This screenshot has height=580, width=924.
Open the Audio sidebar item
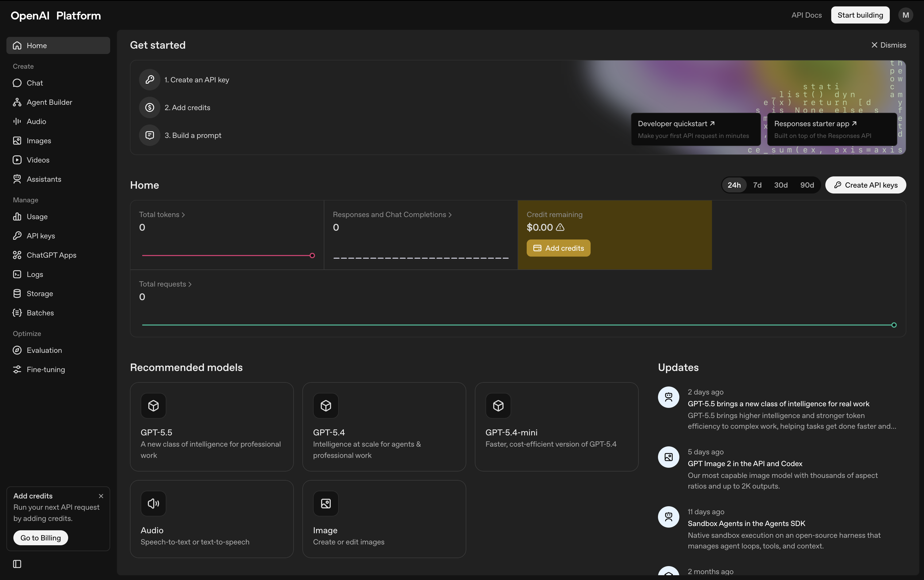click(58, 121)
